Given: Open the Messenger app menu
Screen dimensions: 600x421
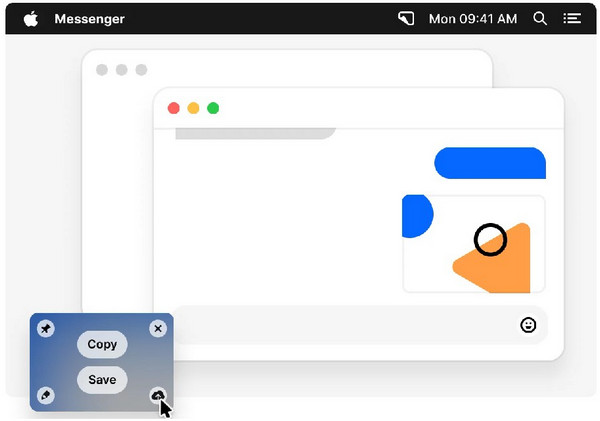Looking at the screenshot, I should (x=89, y=18).
